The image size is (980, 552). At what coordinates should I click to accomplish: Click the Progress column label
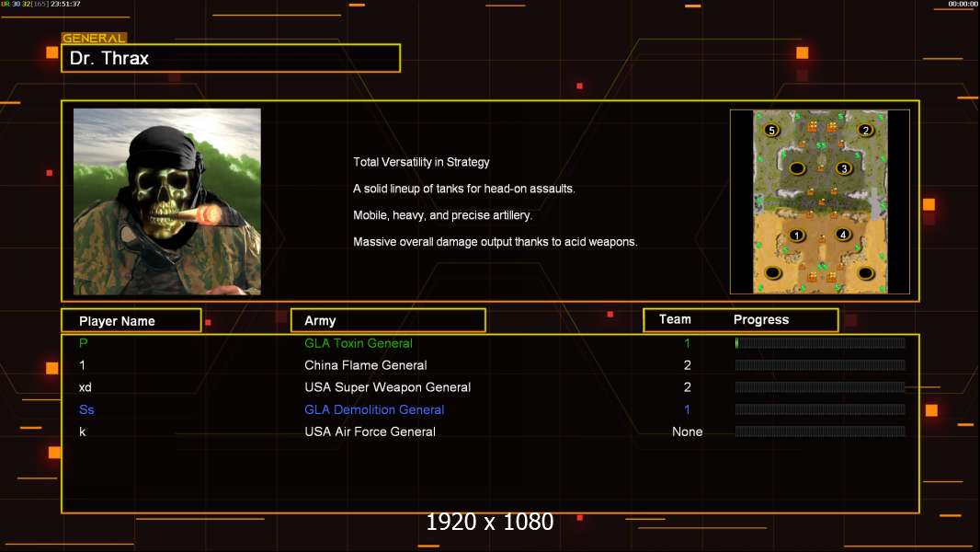(x=761, y=319)
